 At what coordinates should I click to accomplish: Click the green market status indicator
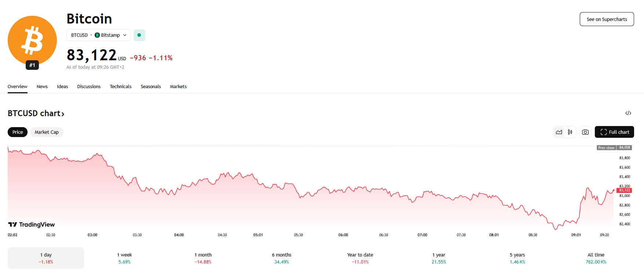point(139,35)
